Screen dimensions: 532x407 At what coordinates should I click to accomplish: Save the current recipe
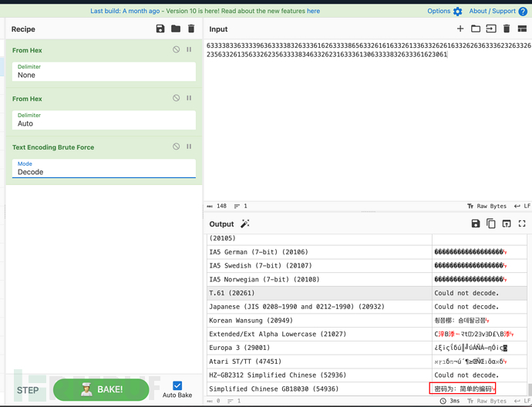(x=160, y=29)
